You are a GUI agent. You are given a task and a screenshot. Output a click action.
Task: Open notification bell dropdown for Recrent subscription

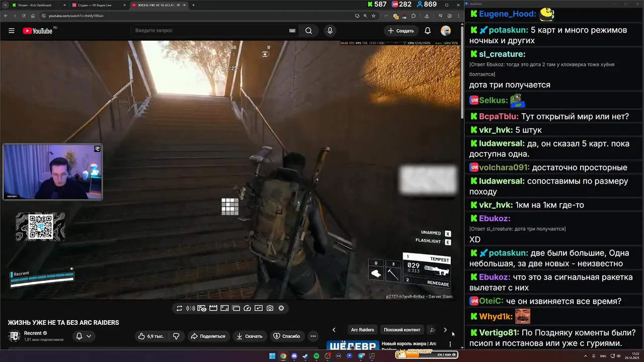point(84,336)
